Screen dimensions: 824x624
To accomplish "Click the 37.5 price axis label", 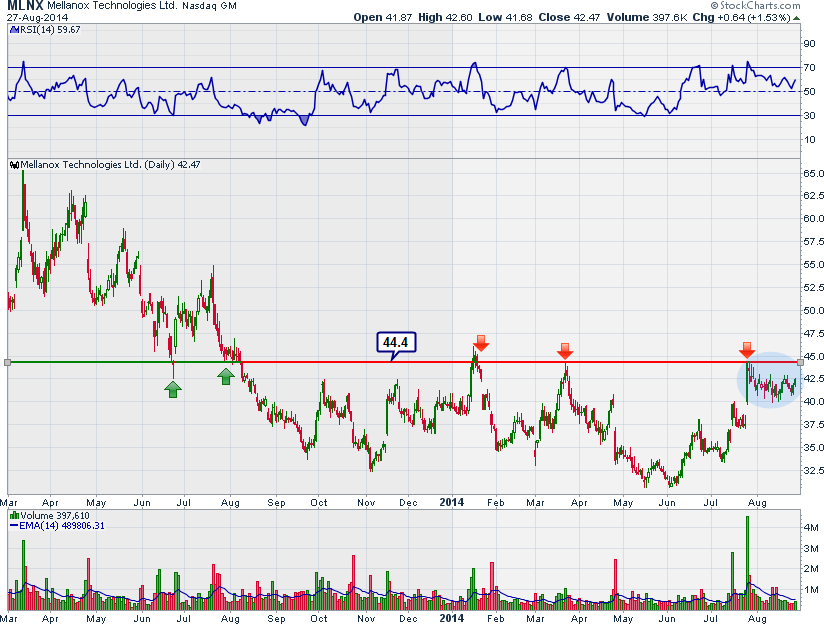I will pyautogui.click(x=813, y=425).
